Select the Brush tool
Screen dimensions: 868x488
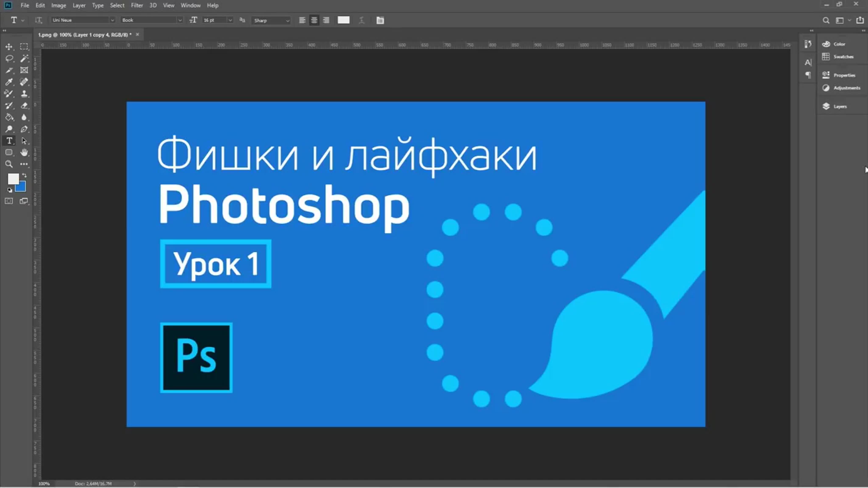point(9,94)
